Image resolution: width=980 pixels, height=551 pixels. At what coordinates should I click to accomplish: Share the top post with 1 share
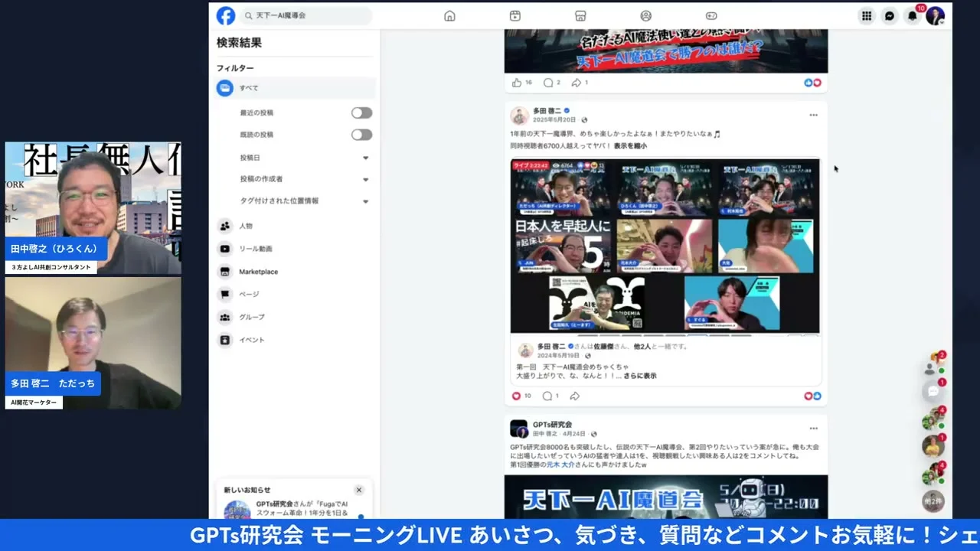pyautogui.click(x=577, y=83)
